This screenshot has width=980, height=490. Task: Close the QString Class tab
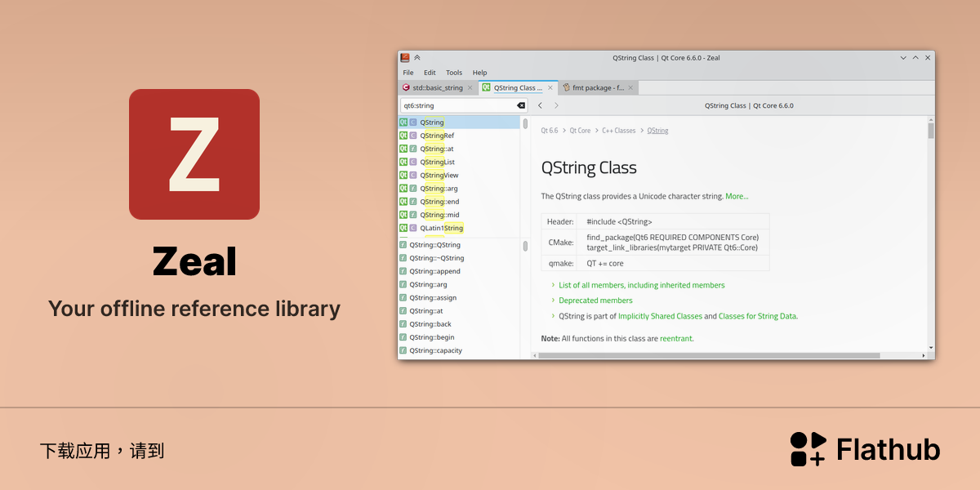(550, 87)
